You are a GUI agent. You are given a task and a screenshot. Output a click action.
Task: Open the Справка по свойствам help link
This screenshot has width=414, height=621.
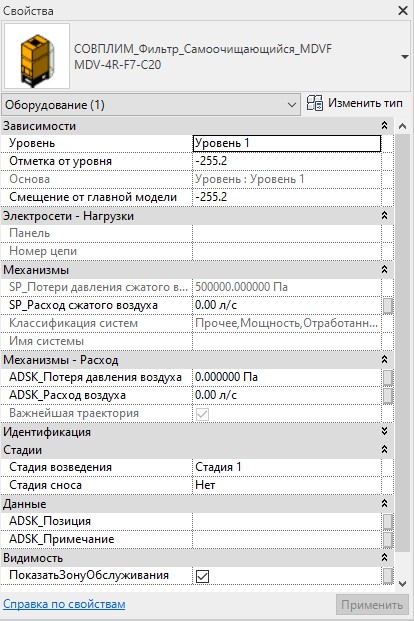coord(64,604)
